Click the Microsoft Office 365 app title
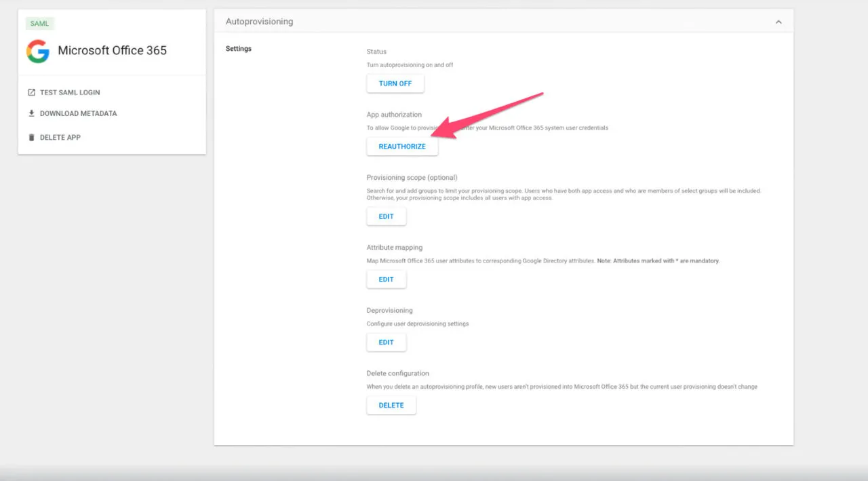Image resolution: width=868 pixels, height=481 pixels. tap(112, 50)
